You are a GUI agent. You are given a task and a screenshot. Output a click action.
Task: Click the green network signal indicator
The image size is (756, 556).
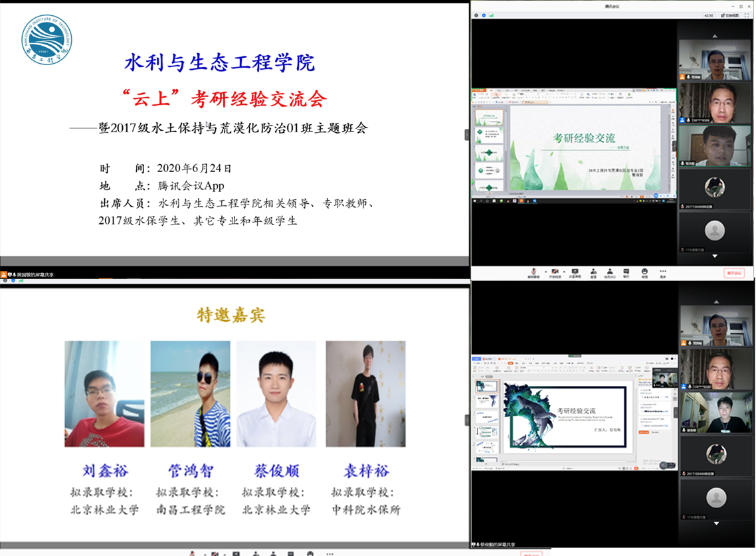492,15
